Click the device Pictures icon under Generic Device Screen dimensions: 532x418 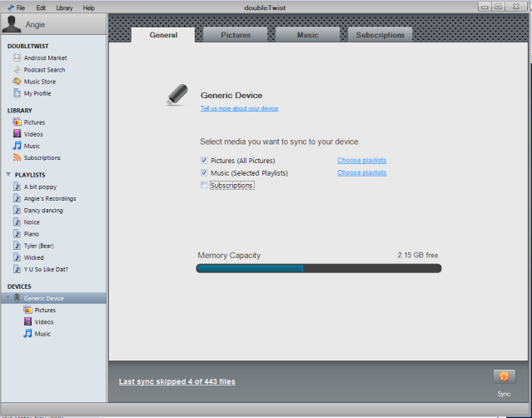click(x=27, y=310)
